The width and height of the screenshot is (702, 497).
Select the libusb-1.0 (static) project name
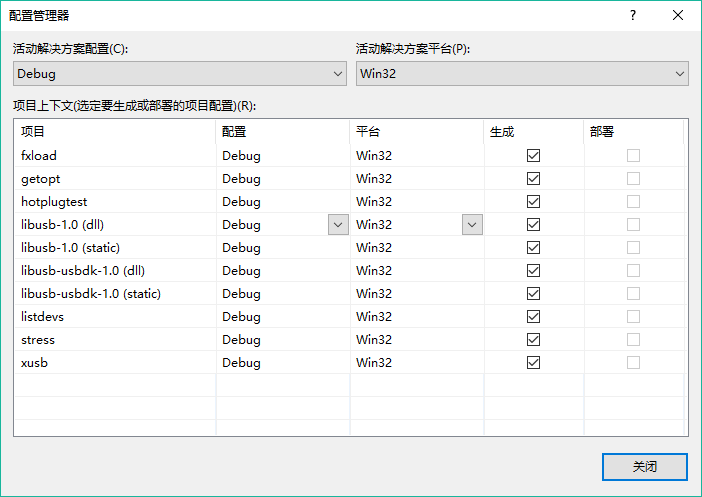click(70, 248)
